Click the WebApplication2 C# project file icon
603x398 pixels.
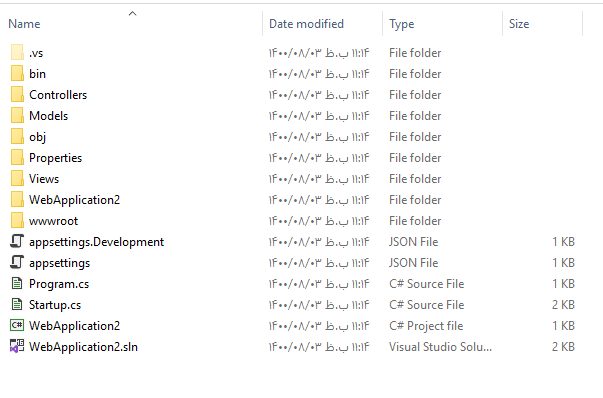17,325
